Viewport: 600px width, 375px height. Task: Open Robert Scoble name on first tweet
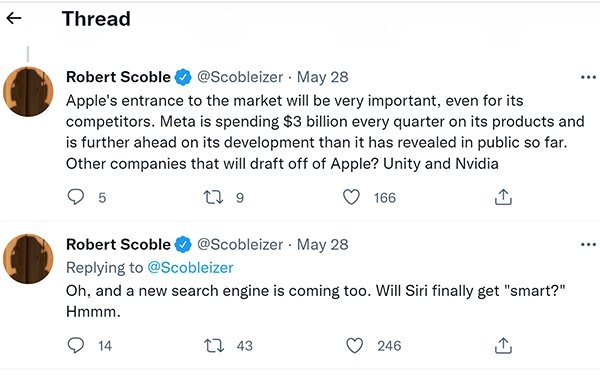coord(118,77)
